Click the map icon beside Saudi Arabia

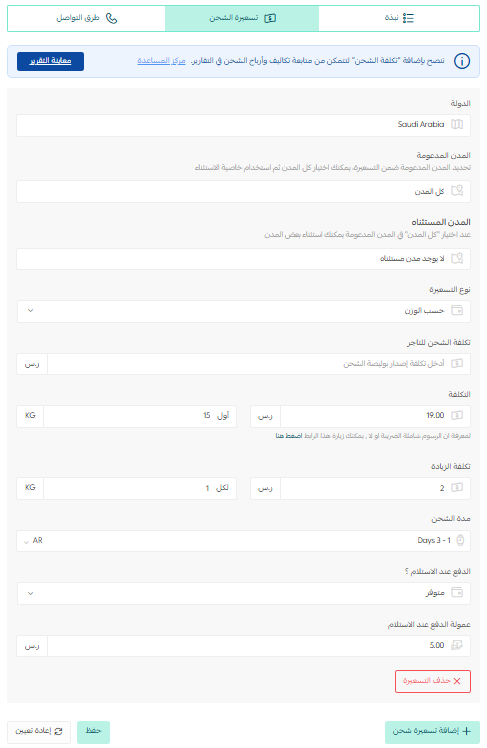point(457,125)
